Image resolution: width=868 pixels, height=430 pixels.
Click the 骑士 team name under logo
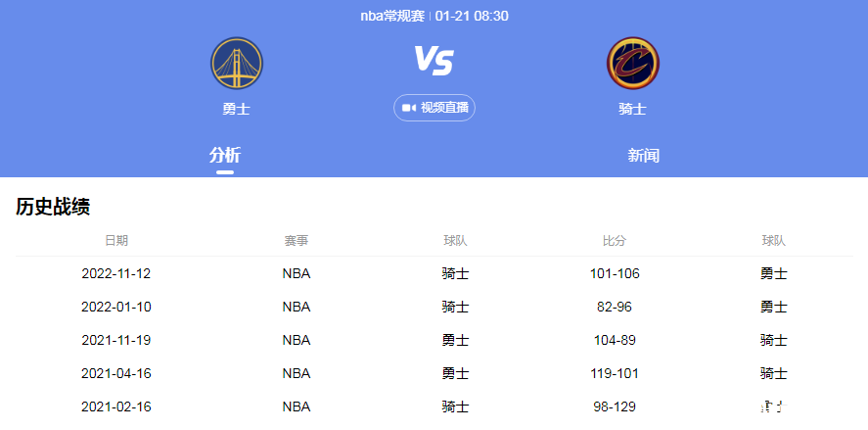click(632, 109)
